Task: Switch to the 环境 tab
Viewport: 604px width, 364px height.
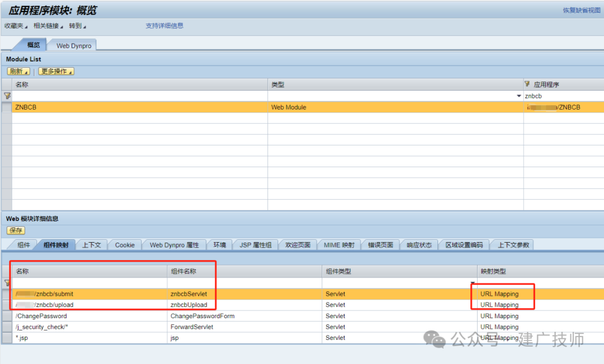Action: pos(220,245)
